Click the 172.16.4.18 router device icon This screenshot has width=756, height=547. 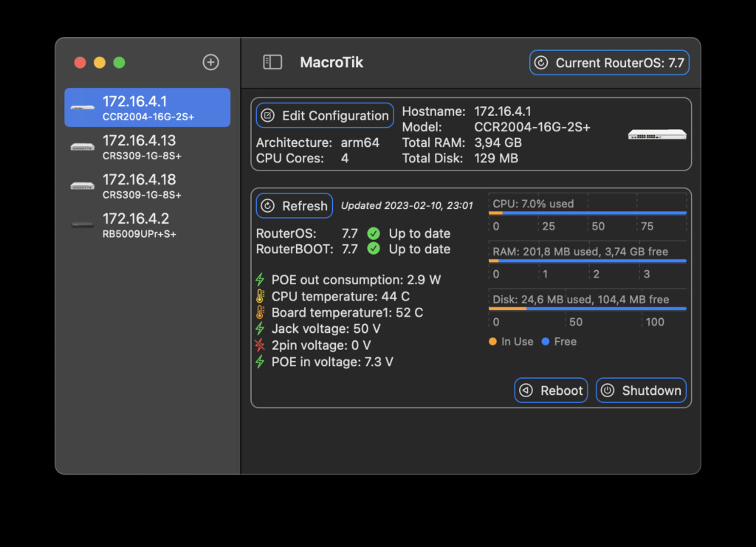tap(83, 185)
